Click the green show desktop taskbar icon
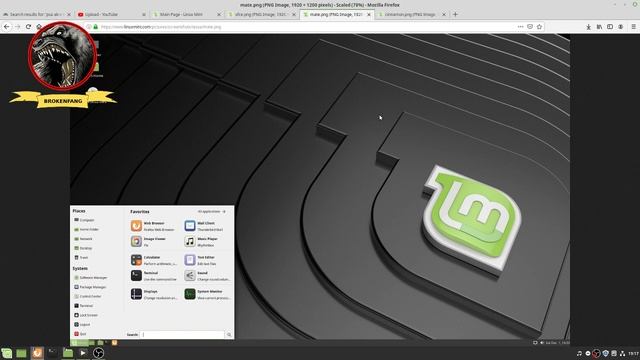Viewport: 640px width, 360px height. (21, 353)
